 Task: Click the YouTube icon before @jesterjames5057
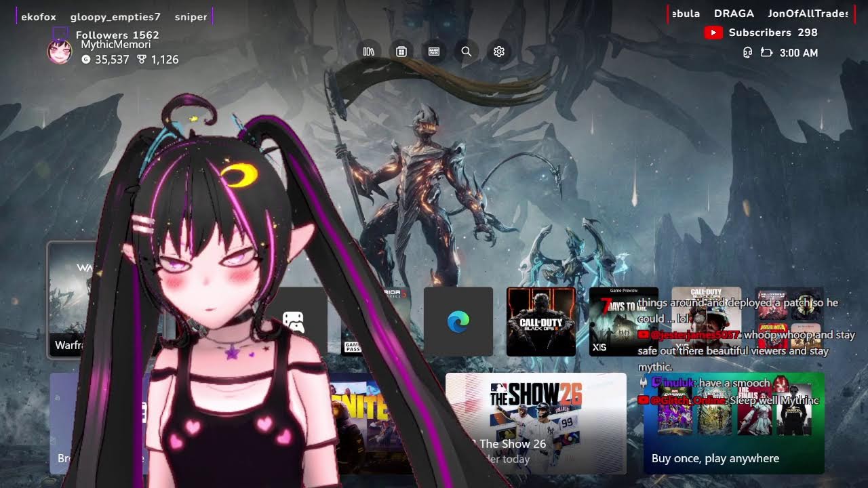pyautogui.click(x=644, y=335)
